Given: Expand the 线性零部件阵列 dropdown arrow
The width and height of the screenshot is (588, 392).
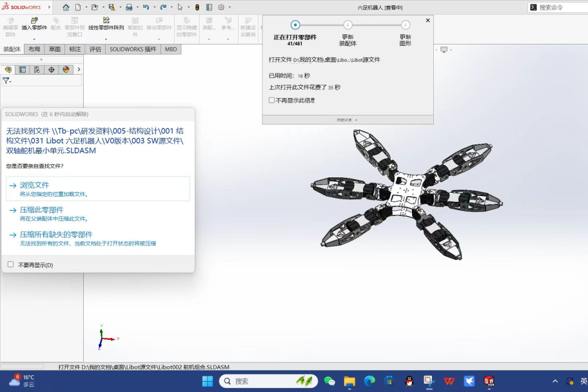Looking at the screenshot, I should coord(106,39).
